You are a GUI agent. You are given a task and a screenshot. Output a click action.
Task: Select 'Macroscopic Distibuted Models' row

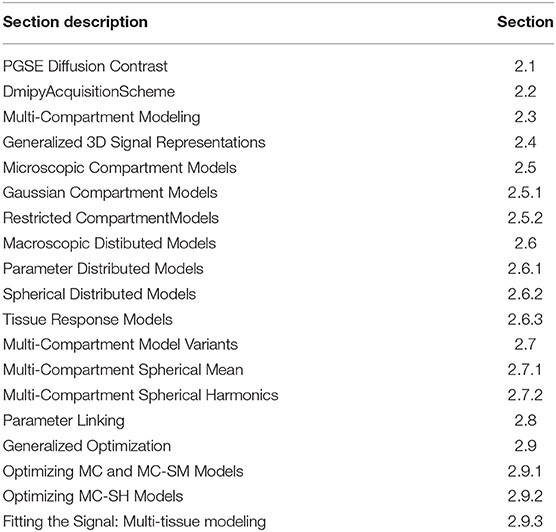click(278, 243)
